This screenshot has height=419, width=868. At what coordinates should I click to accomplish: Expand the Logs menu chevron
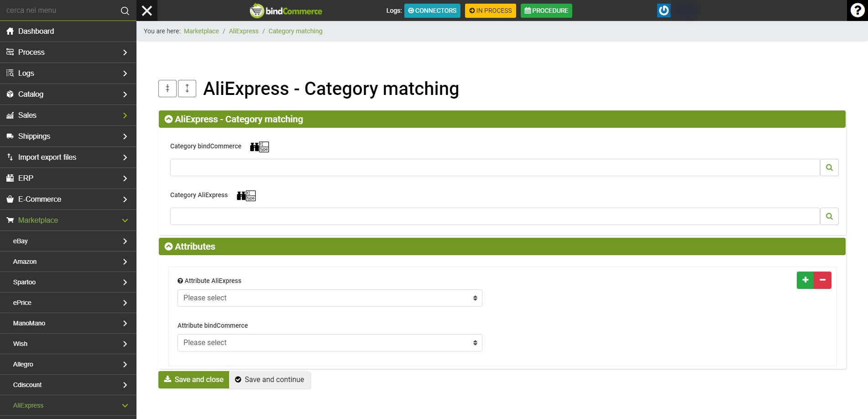pyautogui.click(x=125, y=73)
